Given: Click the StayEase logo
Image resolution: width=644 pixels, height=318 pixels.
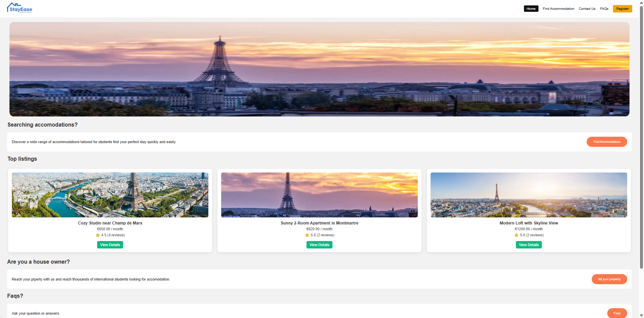Looking at the screenshot, I should click(20, 8).
